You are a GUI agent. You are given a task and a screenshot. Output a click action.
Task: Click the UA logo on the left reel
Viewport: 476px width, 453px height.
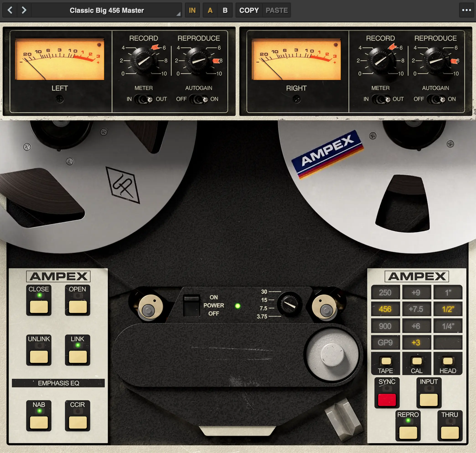pyautogui.click(x=123, y=185)
